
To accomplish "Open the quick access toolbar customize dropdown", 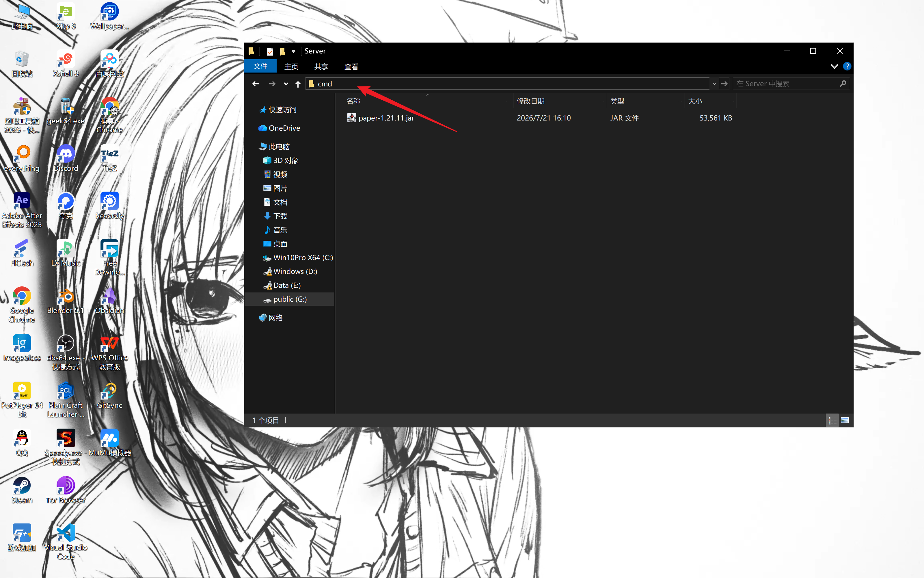I will 293,51.
